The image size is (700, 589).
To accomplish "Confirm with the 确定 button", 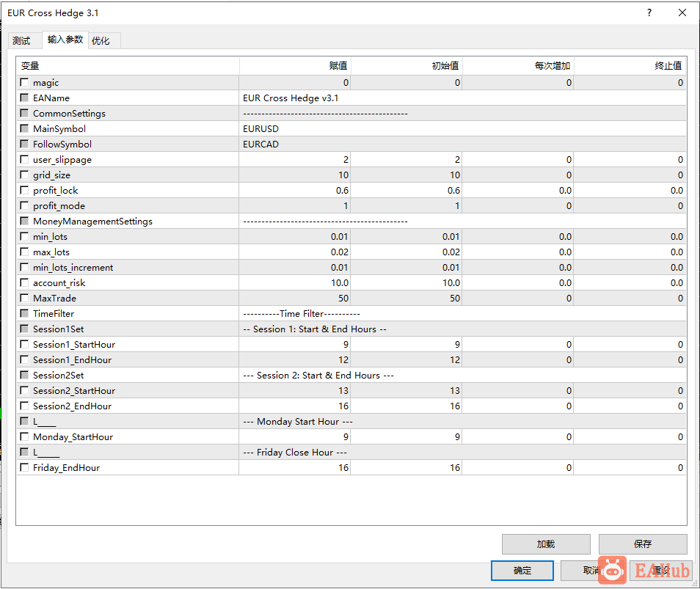I will [x=522, y=570].
